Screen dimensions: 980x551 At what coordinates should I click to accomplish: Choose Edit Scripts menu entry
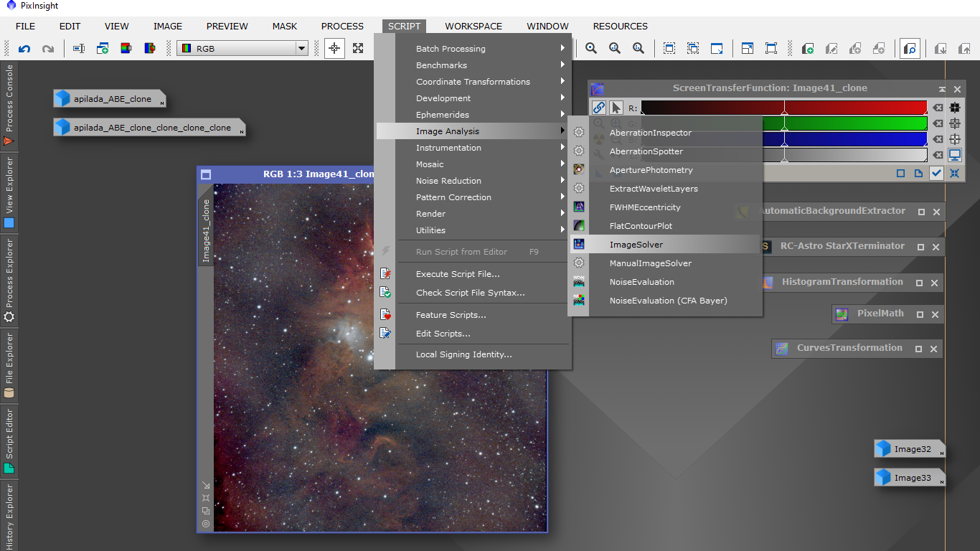point(473,334)
